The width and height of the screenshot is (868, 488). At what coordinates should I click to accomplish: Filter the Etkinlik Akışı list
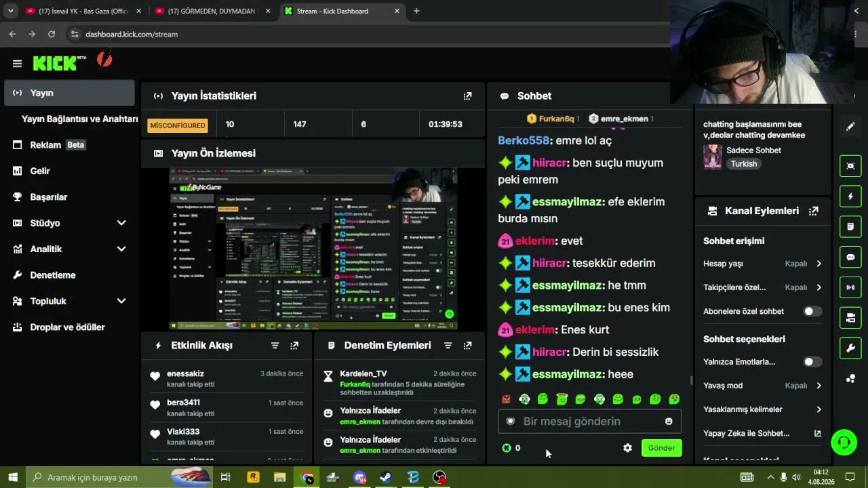coord(275,346)
